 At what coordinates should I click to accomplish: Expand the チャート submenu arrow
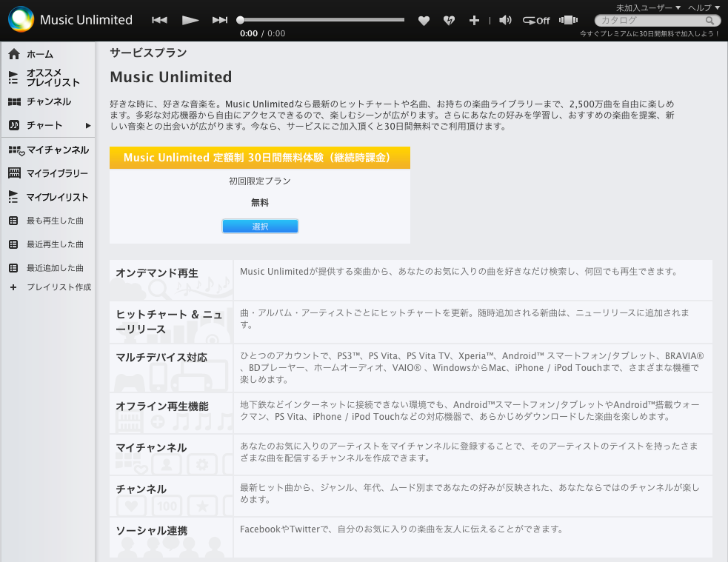pos(88,125)
